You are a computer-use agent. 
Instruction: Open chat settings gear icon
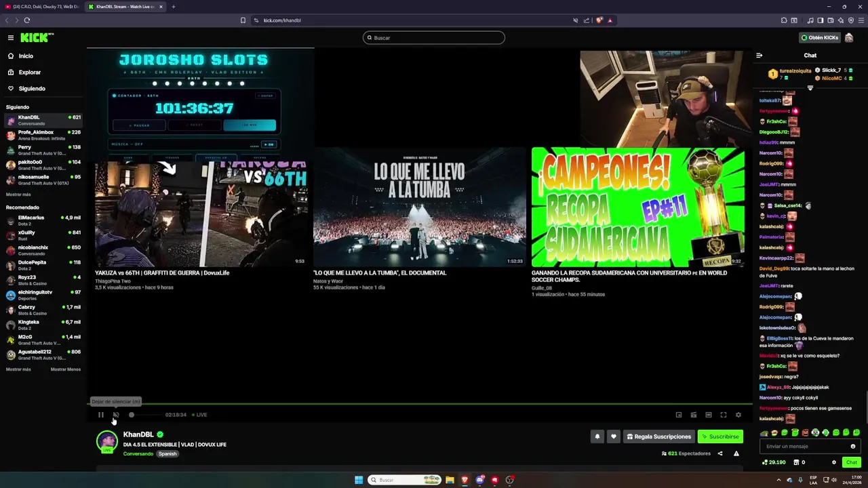pos(834,462)
